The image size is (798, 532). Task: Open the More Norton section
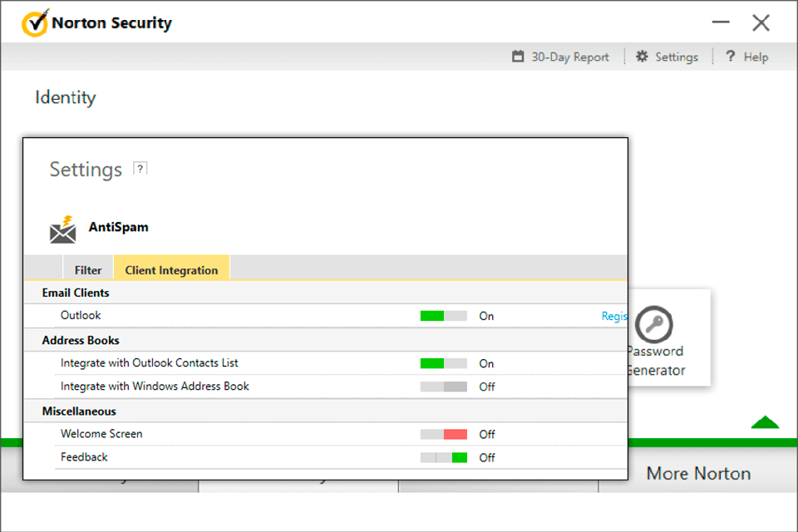(698, 473)
